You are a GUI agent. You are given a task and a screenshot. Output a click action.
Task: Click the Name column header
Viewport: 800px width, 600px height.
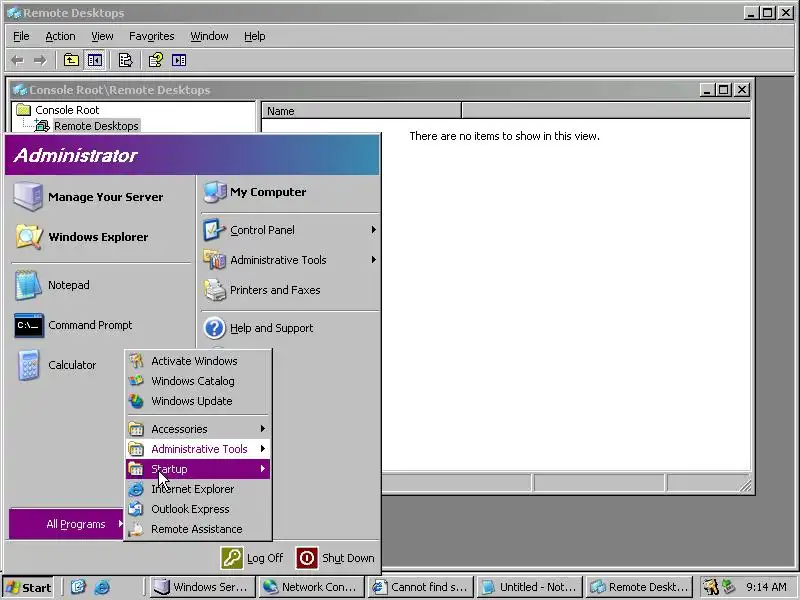361,111
